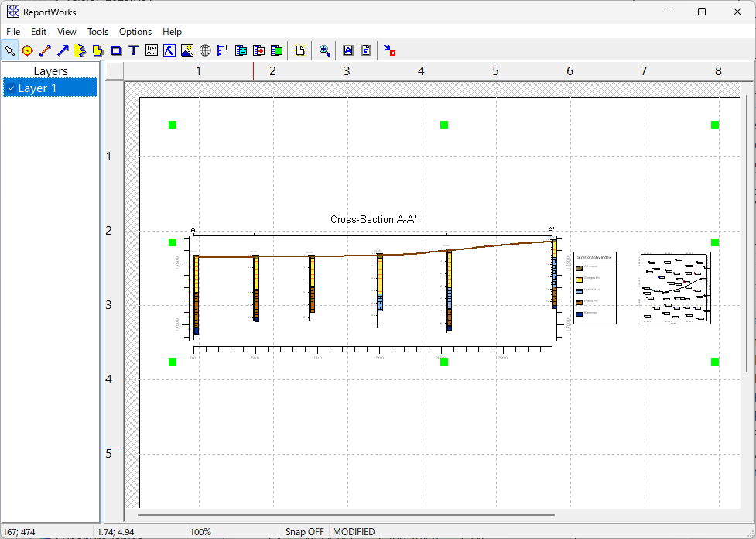
Task: Expand the Options menu
Action: pos(135,32)
